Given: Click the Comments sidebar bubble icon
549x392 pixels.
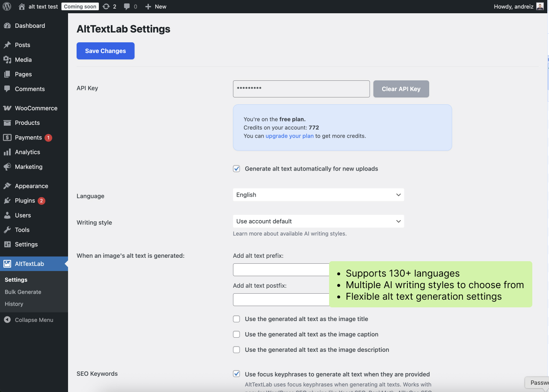Looking at the screenshot, I should [7, 89].
